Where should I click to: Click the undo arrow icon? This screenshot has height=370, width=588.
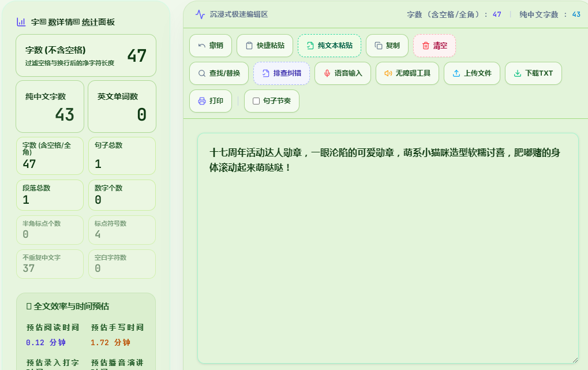point(202,46)
